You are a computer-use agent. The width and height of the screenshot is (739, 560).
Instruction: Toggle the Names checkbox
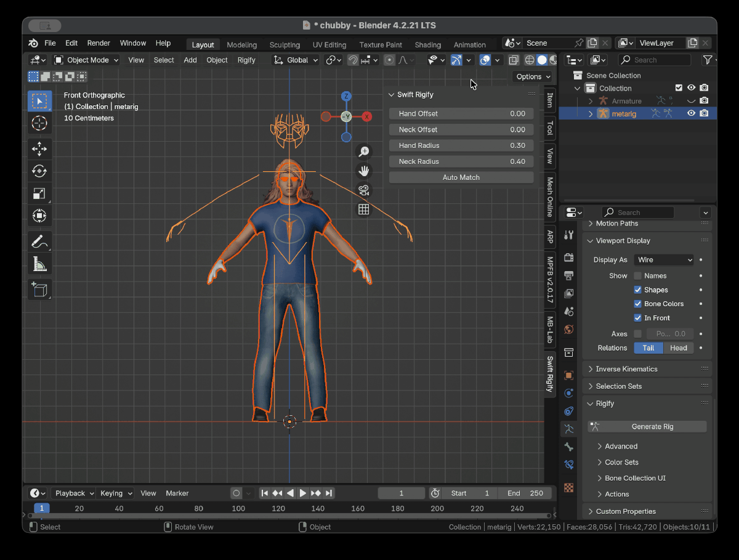click(x=638, y=276)
